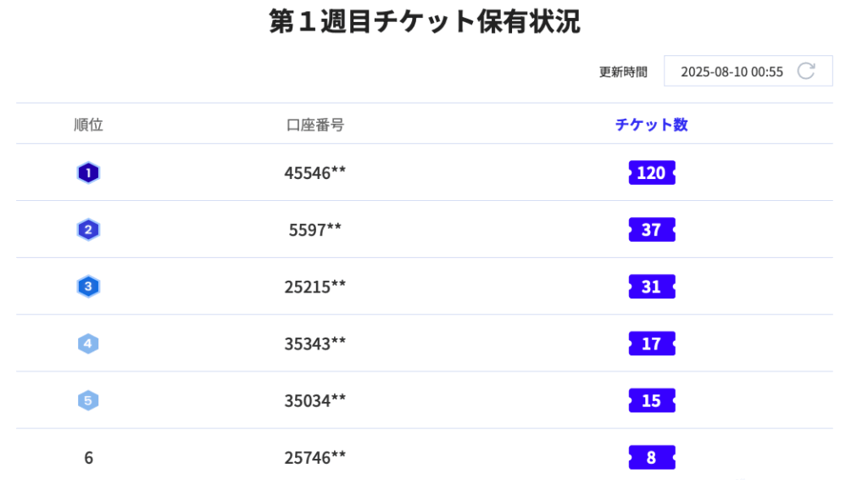Select account number 25746** in row 6
The height and width of the screenshot is (480, 868).
[x=315, y=457]
